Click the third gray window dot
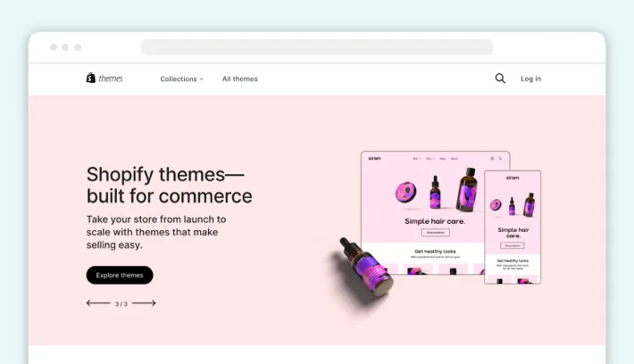634x364 pixels. tap(78, 47)
